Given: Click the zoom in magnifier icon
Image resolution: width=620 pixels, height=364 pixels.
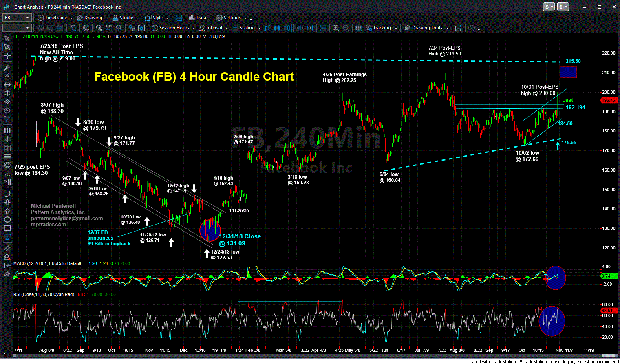Looking at the screenshot, I should (x=335, y=28).
